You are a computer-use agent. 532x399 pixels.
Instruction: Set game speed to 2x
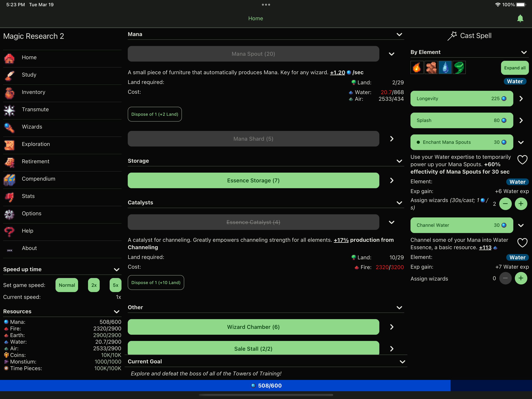click(94, 285)
